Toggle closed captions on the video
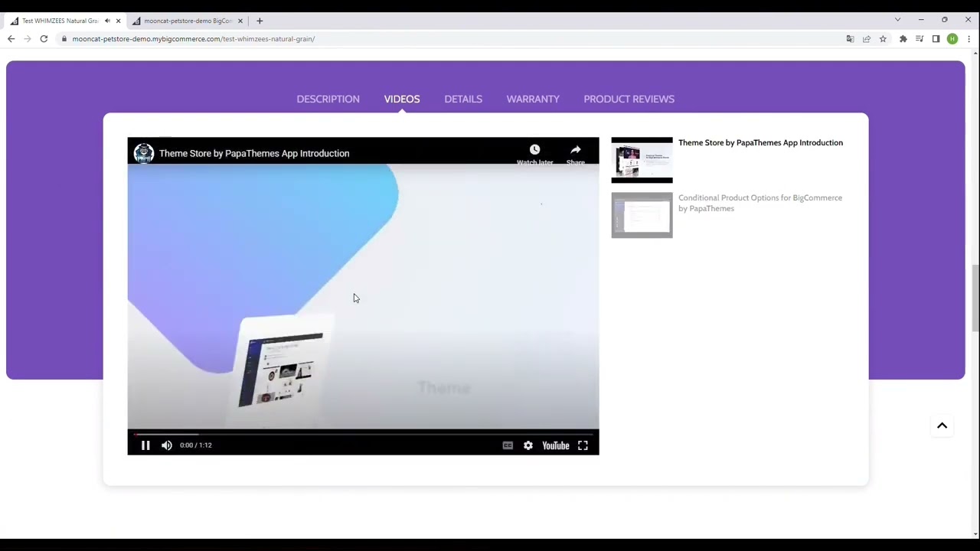This screenshot has width=980, height=551. [508, 445]
